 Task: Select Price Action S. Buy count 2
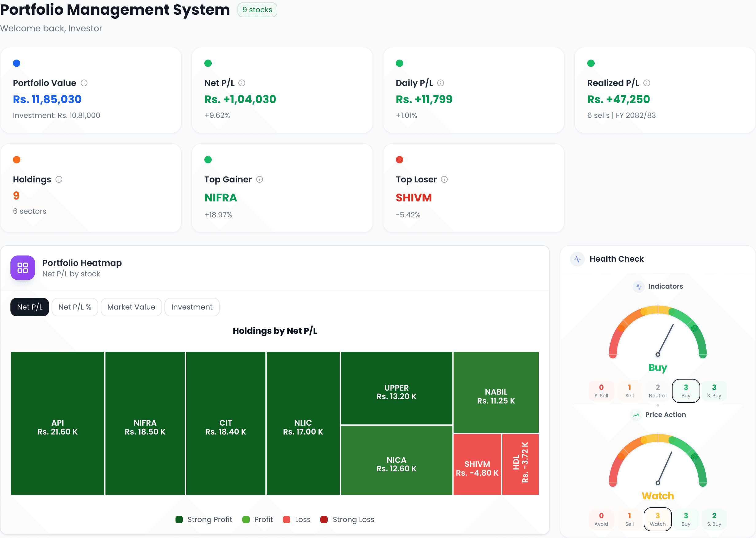[714, 520]
